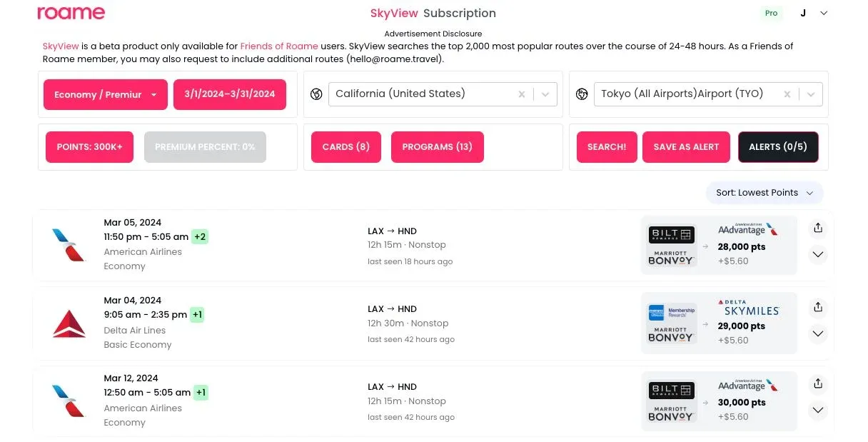Click the SAVE AS ALERT button
Screen dimensions: 868x442
click(686, 147)
